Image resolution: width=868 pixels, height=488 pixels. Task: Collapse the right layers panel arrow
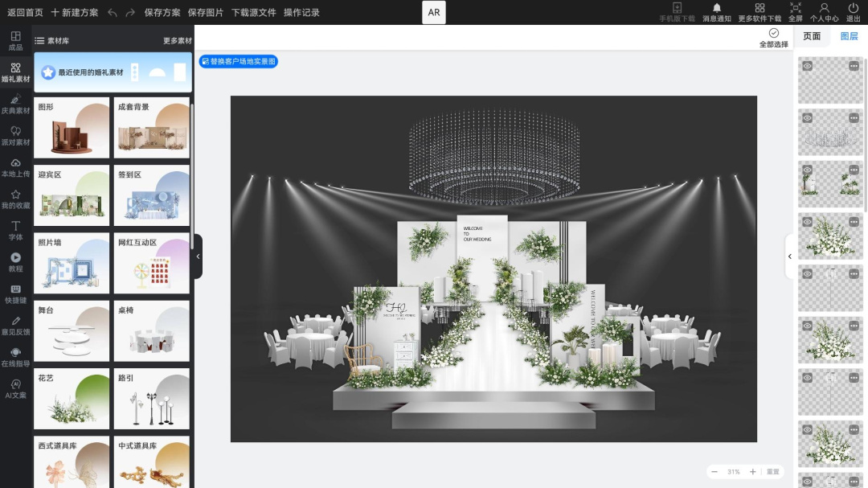point(790,256)
